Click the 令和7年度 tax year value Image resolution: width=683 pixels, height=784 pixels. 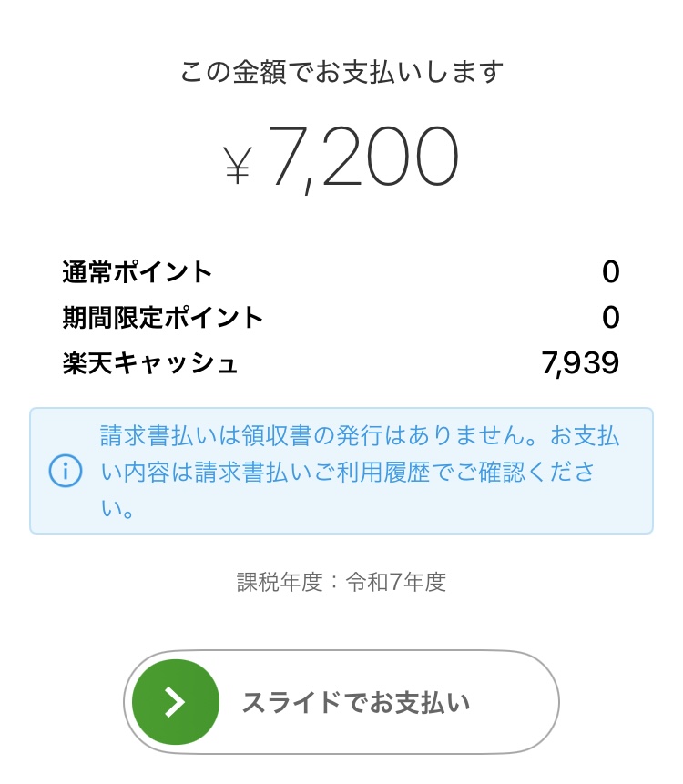click(396, 582)
